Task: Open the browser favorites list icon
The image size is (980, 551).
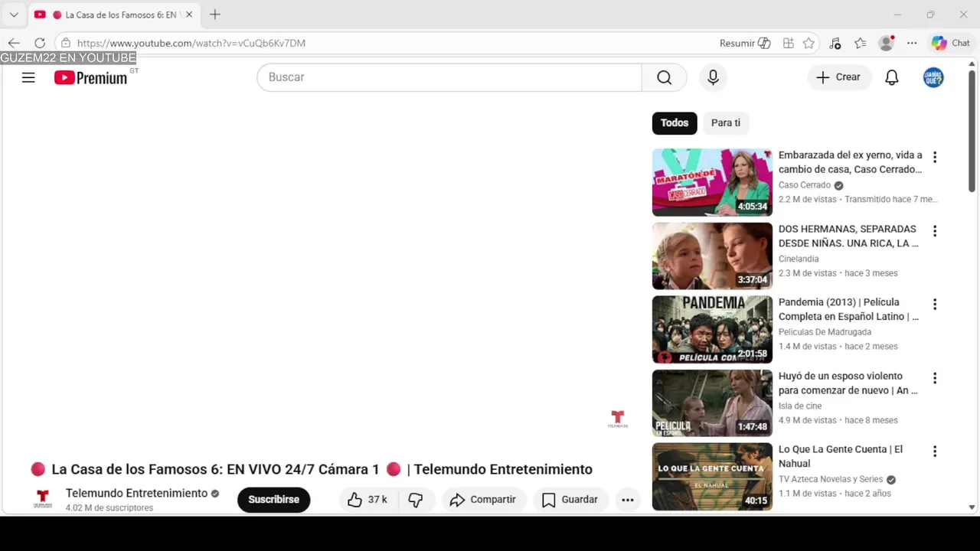Action: (861, 43)
